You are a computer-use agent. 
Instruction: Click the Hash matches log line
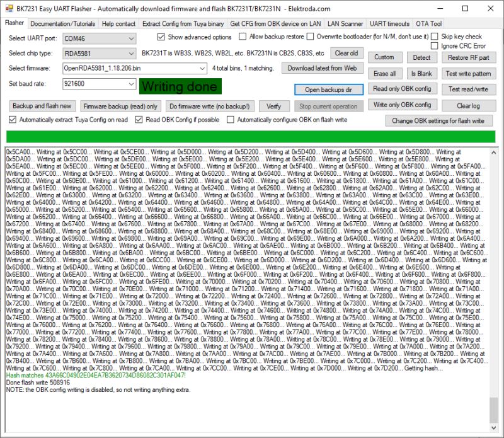[x=96, y=375]
